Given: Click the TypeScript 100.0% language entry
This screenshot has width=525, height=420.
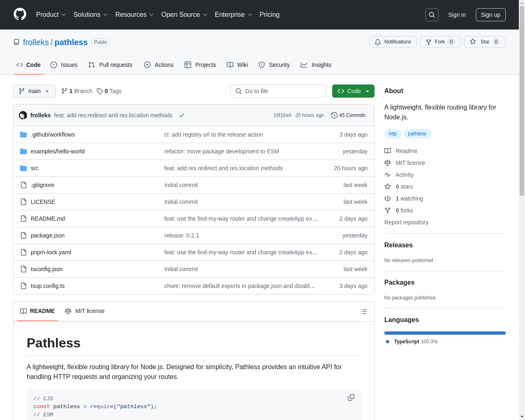Looking at the screenshot, I should [x=412, y=342].
